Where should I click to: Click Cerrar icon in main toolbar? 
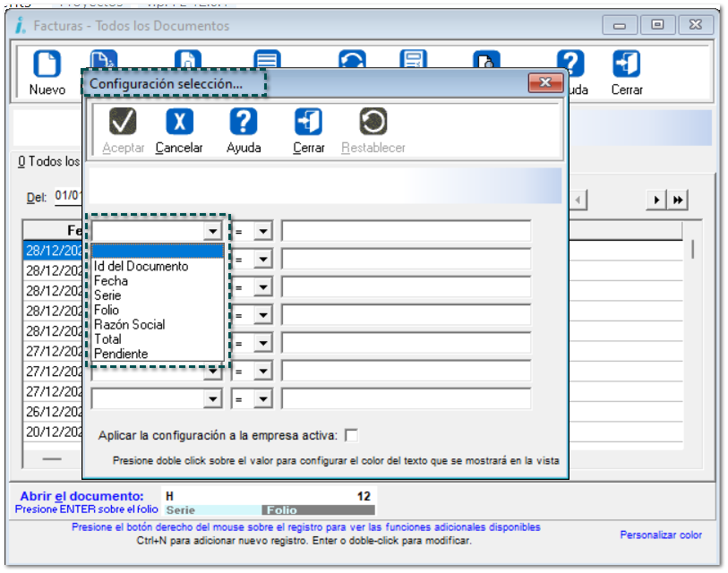point(626,65)
